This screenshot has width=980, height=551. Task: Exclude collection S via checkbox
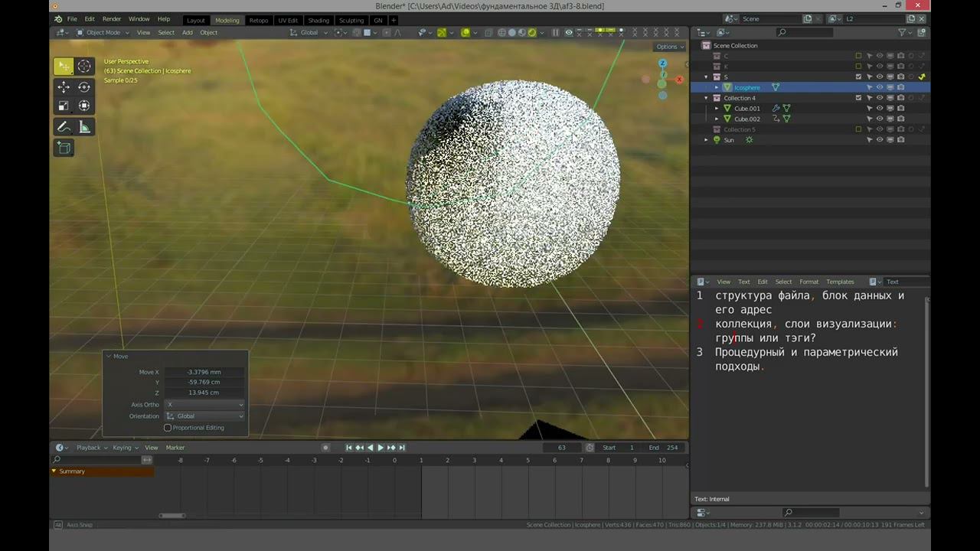pyautogui.click(x=858, y=77)
